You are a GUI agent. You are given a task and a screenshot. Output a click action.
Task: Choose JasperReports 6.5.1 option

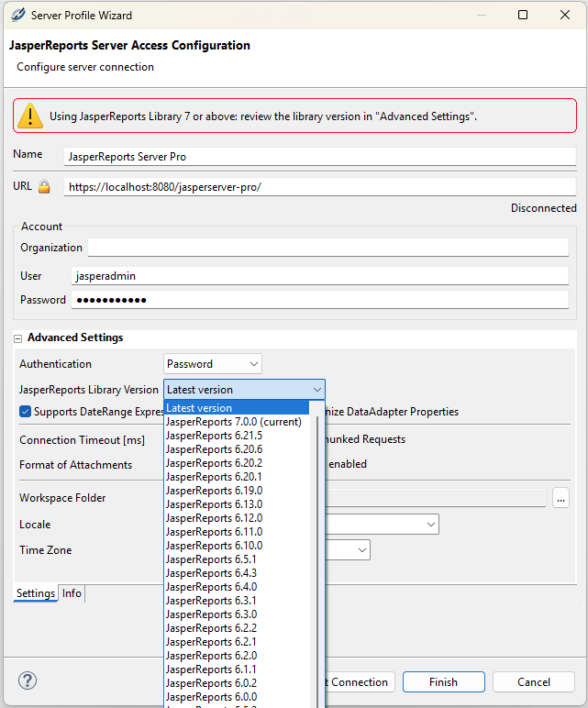[x=237, y=559]
